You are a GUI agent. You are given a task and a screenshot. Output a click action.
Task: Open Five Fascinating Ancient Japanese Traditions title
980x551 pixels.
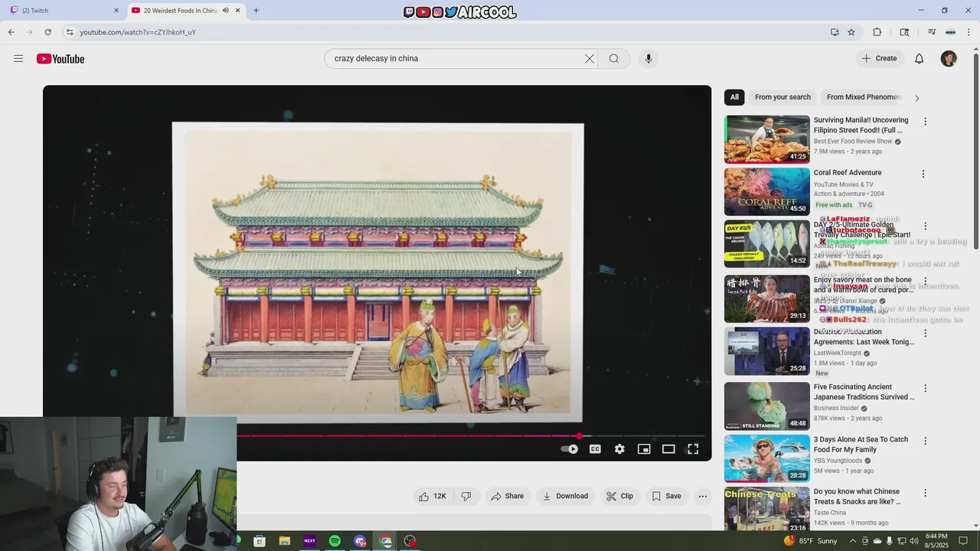pyautogui.click(x=864, y=392)
